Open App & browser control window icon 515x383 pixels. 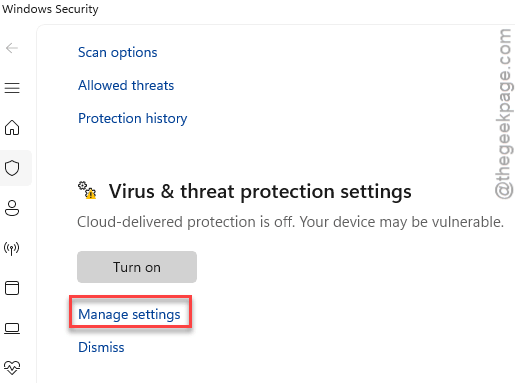click(12, 288)
